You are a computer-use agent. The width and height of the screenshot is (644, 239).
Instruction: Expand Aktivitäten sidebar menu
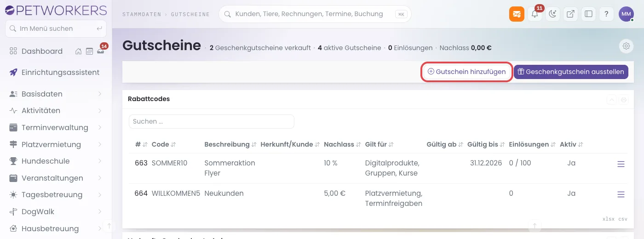click(56, 110)
